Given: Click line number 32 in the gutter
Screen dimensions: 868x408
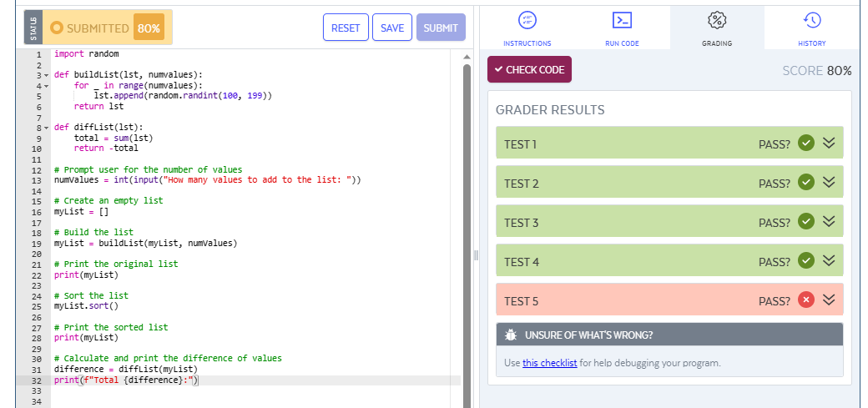Looking at the screenshot, I should [37, 380].
